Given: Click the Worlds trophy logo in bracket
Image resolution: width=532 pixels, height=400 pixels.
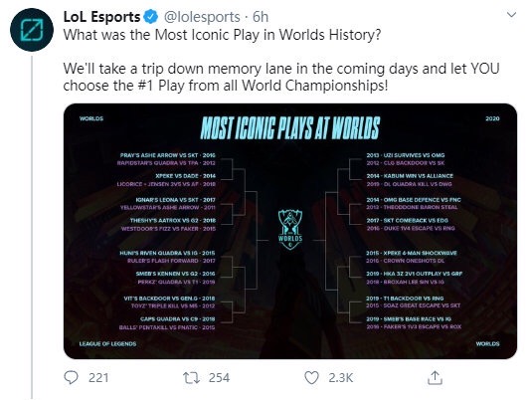Looking at the screenshot, I should click(290, 230).
